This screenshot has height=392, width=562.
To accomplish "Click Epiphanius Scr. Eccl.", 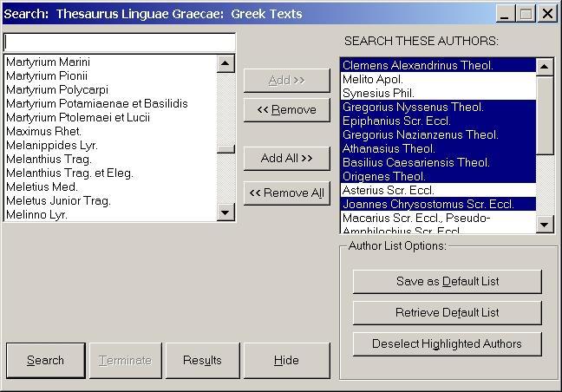I will (438, 121).
